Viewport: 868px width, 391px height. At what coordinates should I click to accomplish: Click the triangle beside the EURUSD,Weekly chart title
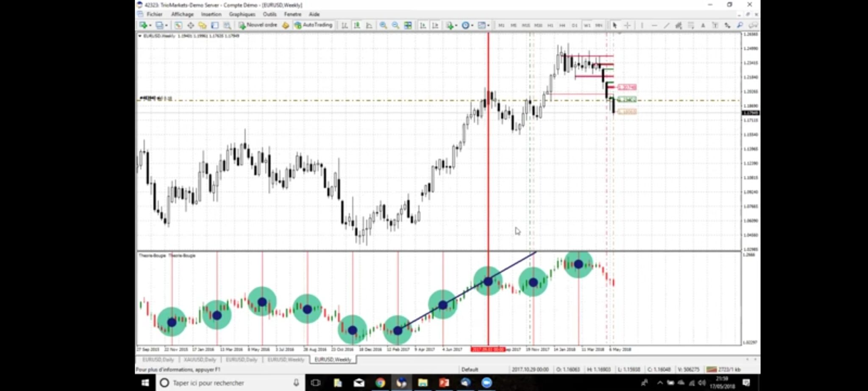(140, 36)
